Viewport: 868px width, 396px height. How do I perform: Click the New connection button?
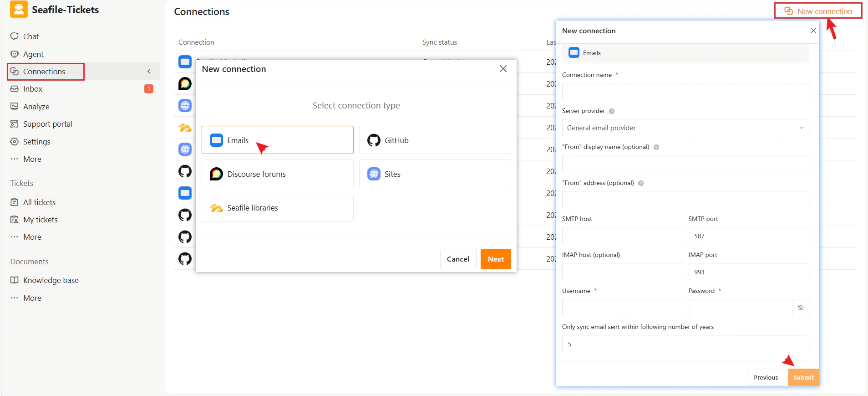pos(818,11)
